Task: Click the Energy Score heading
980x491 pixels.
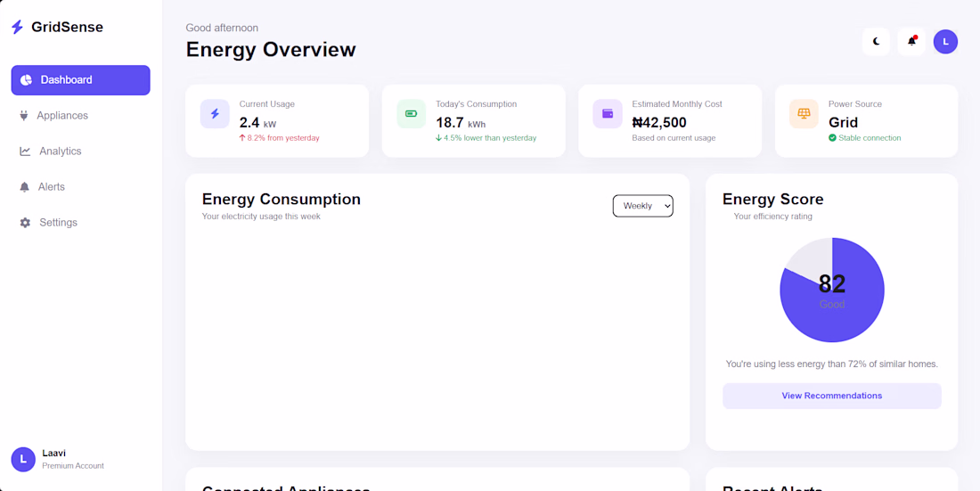Action: point(773,199)
